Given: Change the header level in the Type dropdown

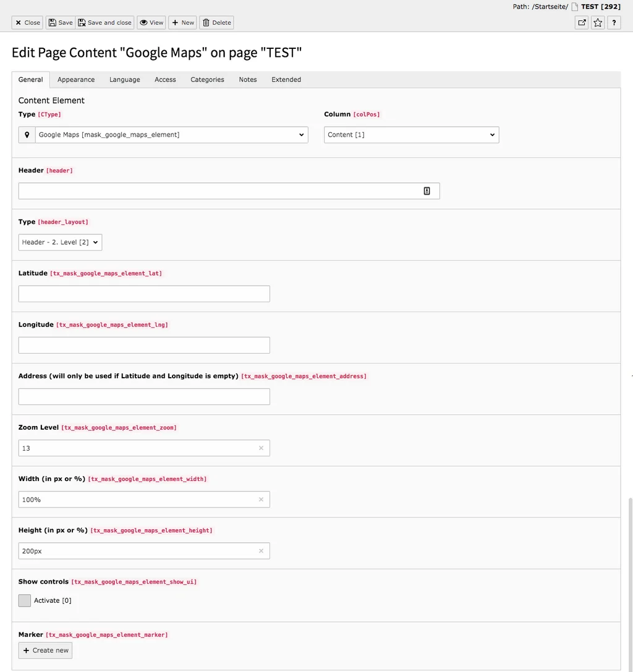Looking at the screenshot, I should 59,242.
